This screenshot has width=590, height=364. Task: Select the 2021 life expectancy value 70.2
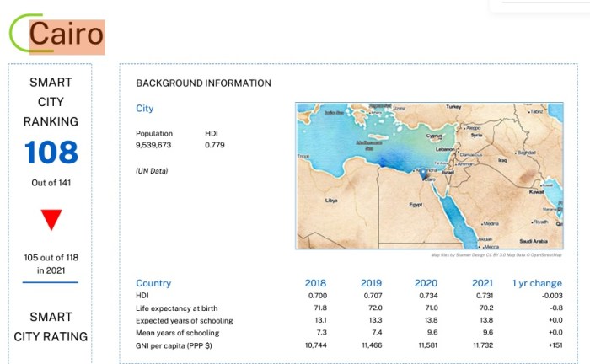(x=486, y=308)
